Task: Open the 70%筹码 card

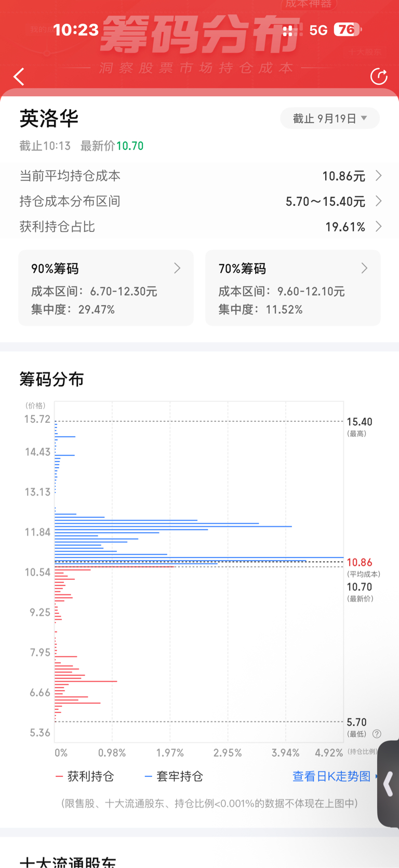Action: point(293,288)
